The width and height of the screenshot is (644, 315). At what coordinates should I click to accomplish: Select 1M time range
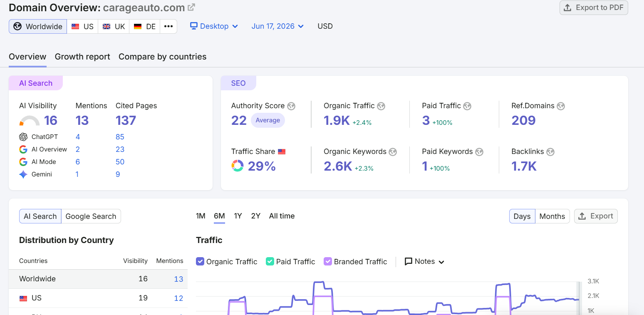pyautogui.click(x=201, y=216)
